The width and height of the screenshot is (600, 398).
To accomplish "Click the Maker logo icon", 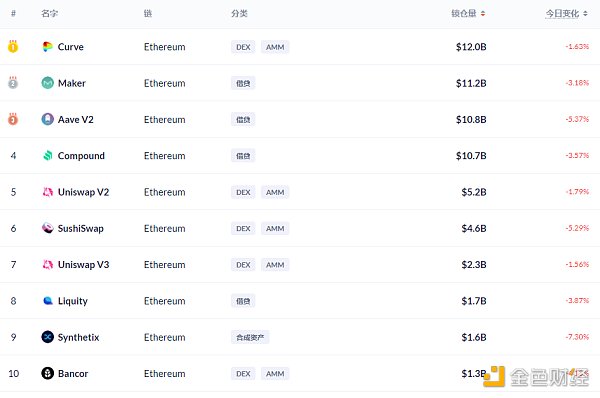I will tap(47, 83).
